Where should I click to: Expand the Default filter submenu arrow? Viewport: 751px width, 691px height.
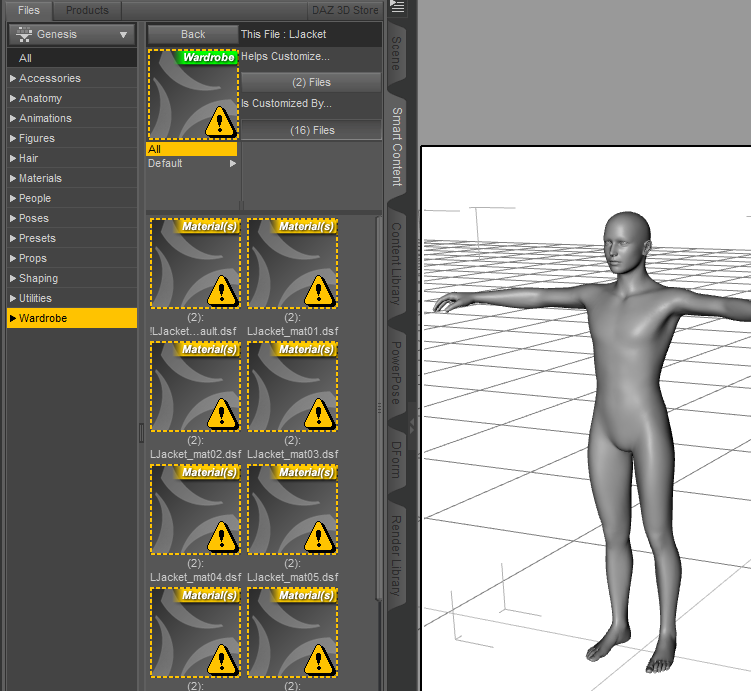(233, 163)
